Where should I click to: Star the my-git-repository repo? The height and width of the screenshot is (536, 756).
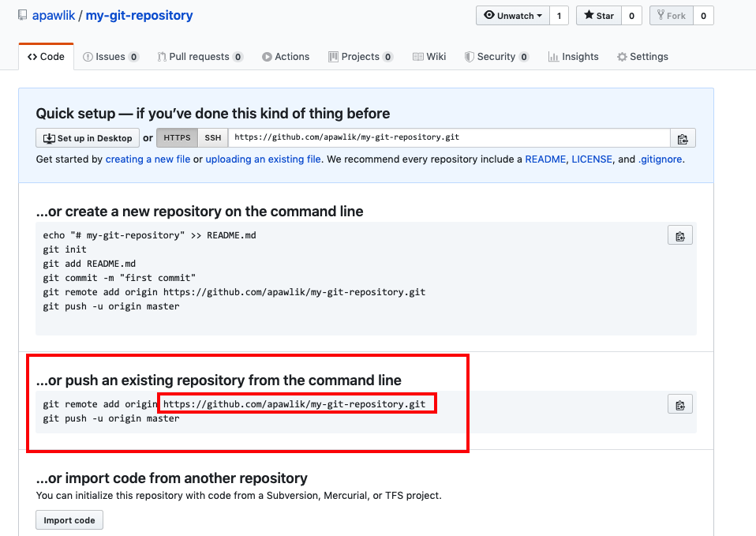(x=599, y=16)
